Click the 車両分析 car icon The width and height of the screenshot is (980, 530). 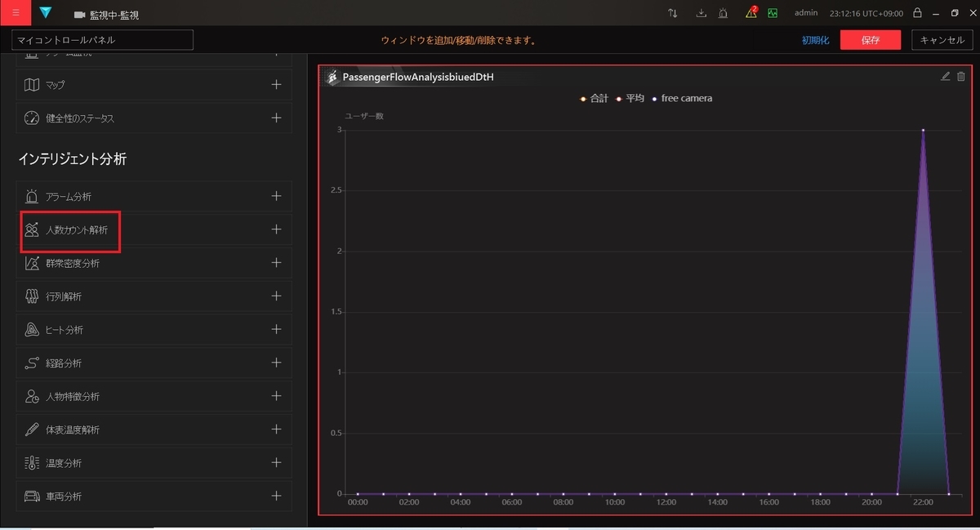(32, 497)
